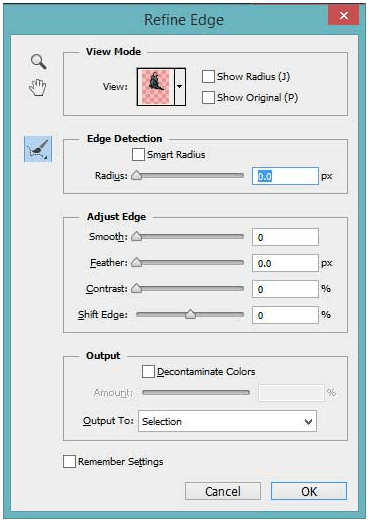The image size is (371, 523).
Task: Open the View mode dropdown arrow
Action: point(180,87)
